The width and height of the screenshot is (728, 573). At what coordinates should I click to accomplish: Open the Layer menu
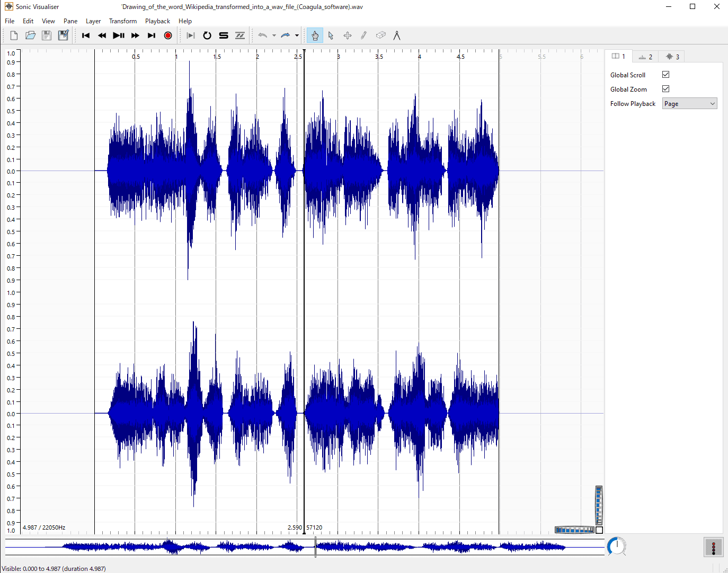[93, 21]
